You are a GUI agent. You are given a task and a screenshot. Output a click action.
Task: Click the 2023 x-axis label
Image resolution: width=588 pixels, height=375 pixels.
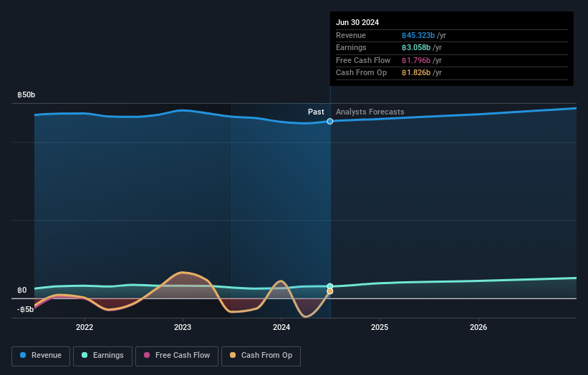183,327
